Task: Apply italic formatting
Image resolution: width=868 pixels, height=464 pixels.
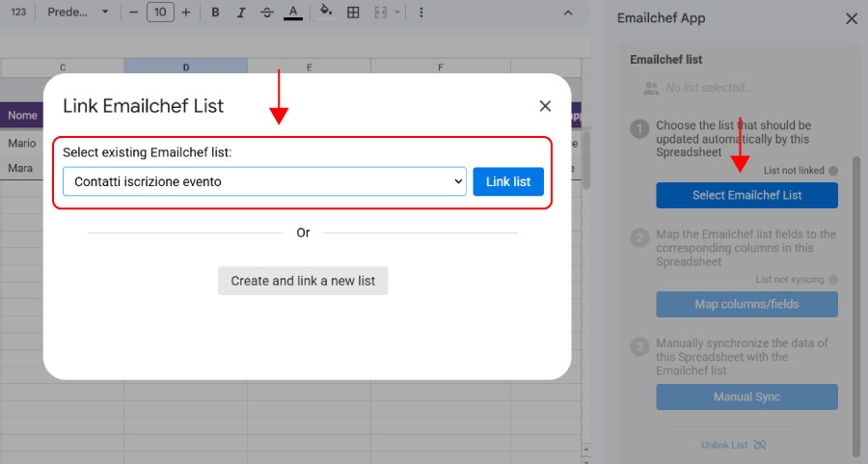Action: click(240, 13)
